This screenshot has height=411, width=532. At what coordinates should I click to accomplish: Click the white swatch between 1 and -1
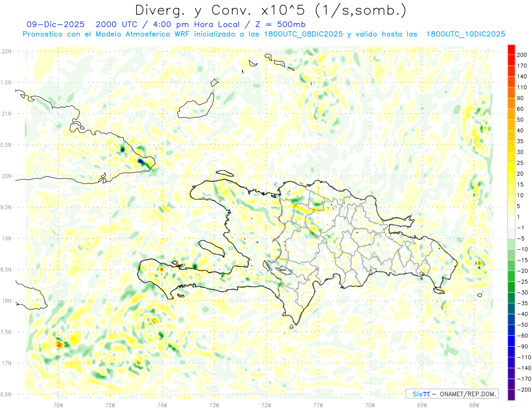pos(511,223)
